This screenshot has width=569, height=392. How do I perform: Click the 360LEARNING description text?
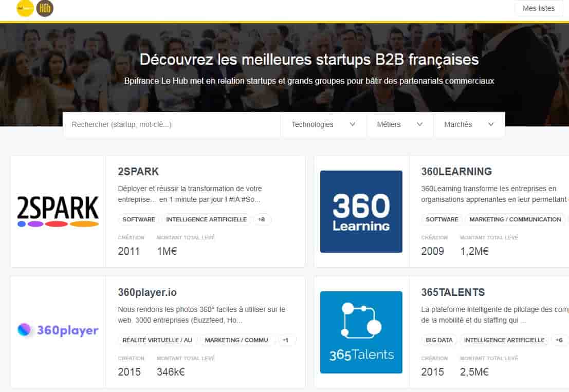click(x=494, y=194)
